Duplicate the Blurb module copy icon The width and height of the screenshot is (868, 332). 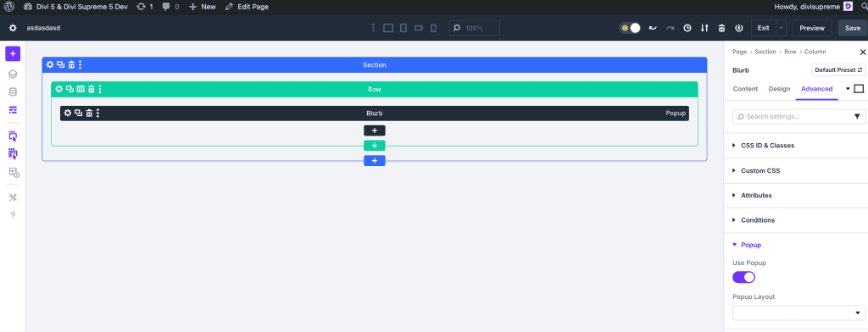[x=79, y=113]
